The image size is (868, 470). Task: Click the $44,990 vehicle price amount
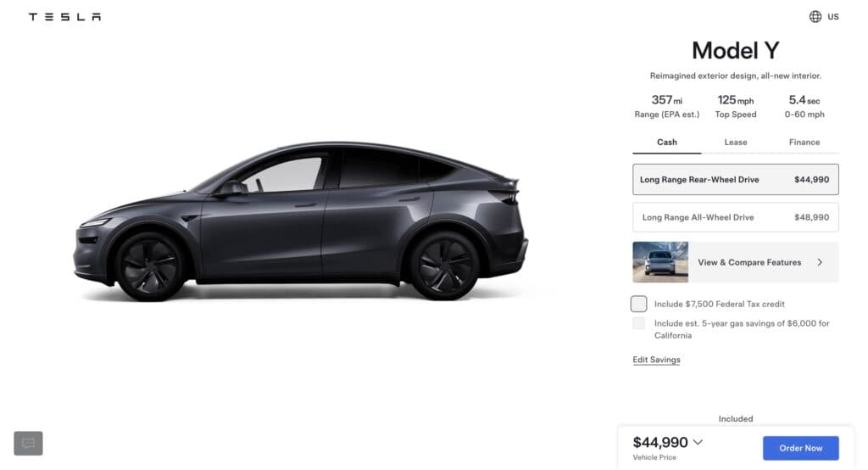(x=659, y=442)
